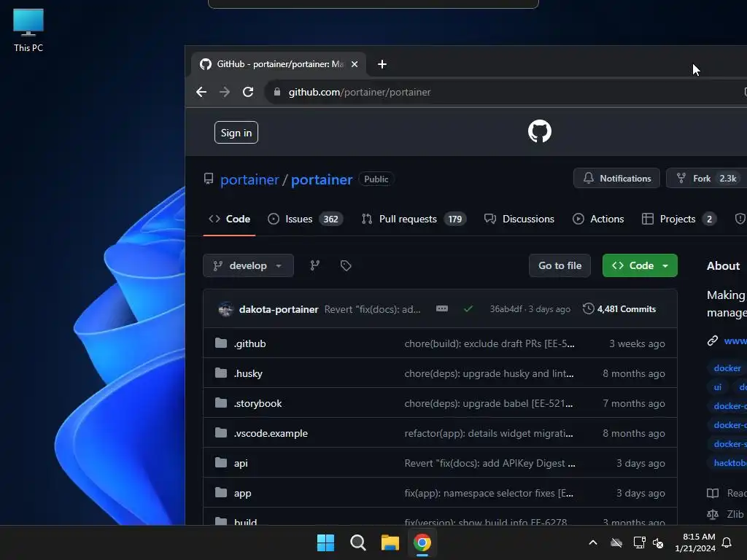View branches via the branch icon
This screenshot has width=747, height=560.
click(x=315, y=265)
